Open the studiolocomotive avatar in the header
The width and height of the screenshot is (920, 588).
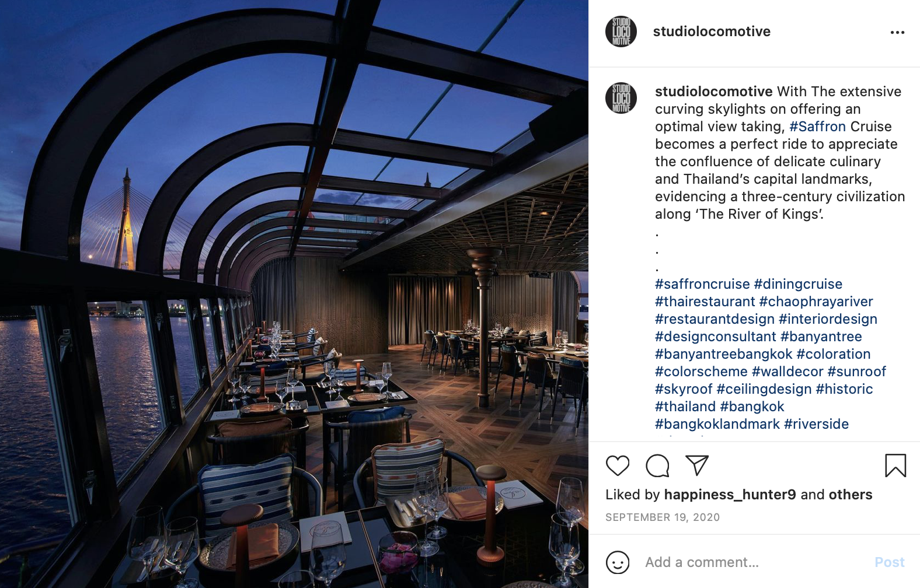(x=621, y=32)
